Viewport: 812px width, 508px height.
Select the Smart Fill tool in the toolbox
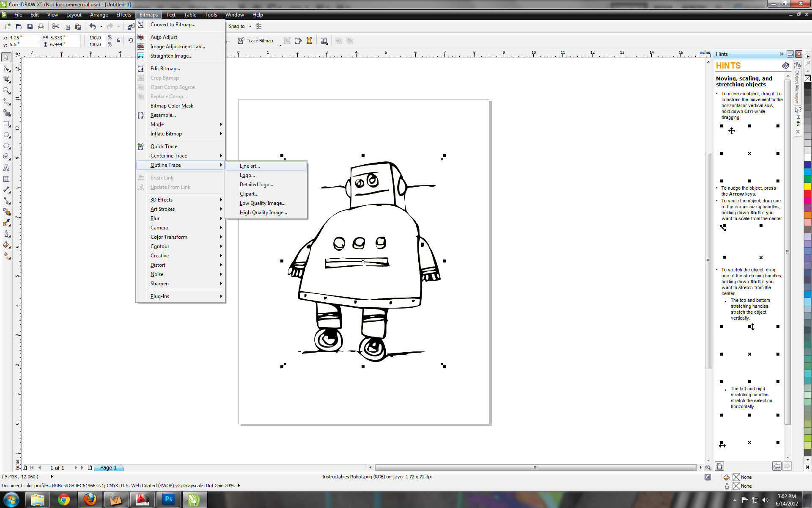[6, 112]
